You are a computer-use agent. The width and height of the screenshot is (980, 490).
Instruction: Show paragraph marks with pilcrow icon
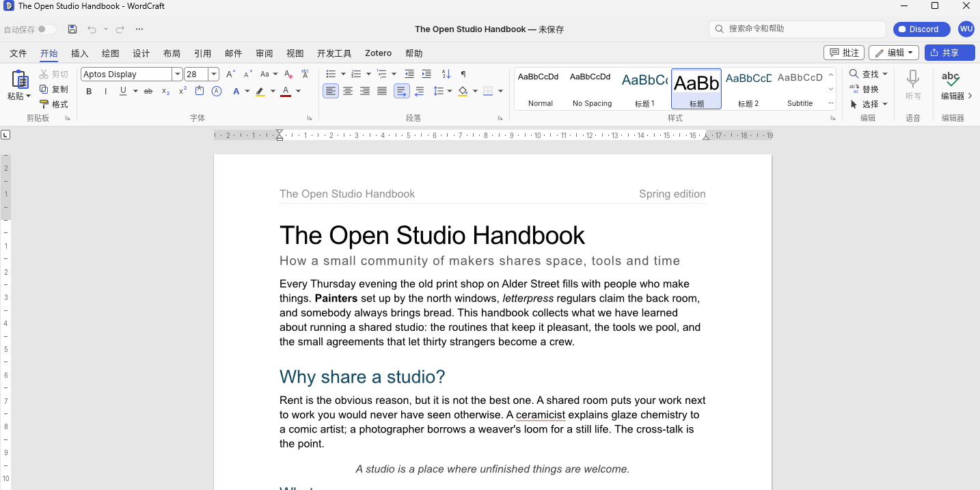coord(463,74)
